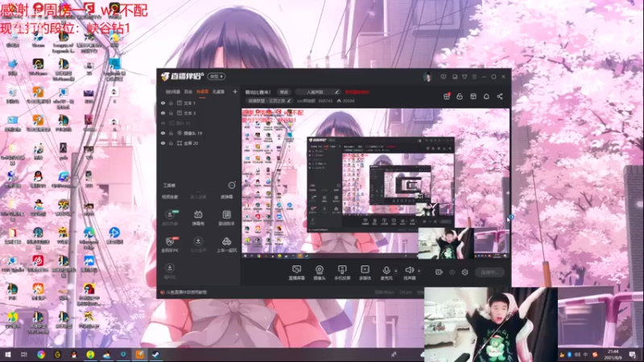644x362 pixels.
Task: Open Chrome from the taskbar
Action: [x=41, y=354]
